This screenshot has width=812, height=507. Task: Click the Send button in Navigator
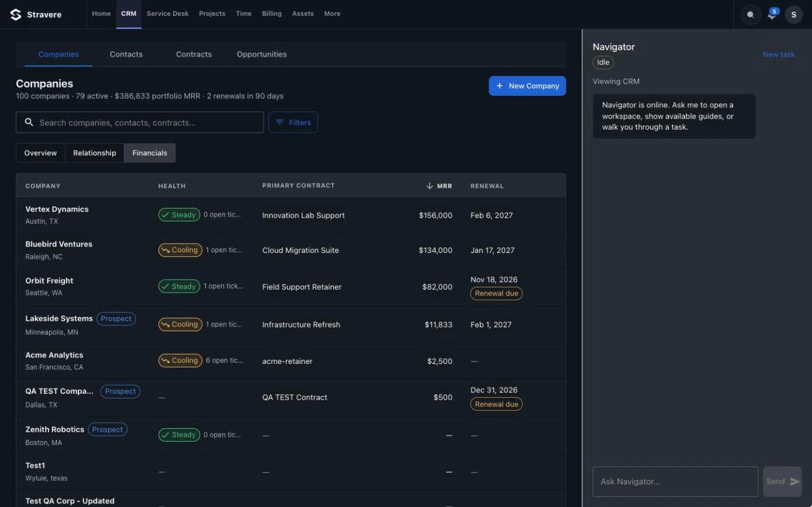782,481
